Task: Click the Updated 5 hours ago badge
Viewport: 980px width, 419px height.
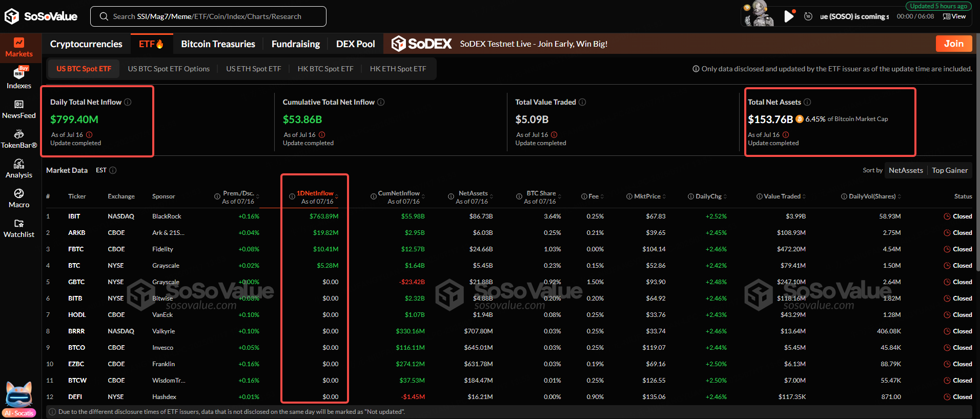Action: coord(939,6)
